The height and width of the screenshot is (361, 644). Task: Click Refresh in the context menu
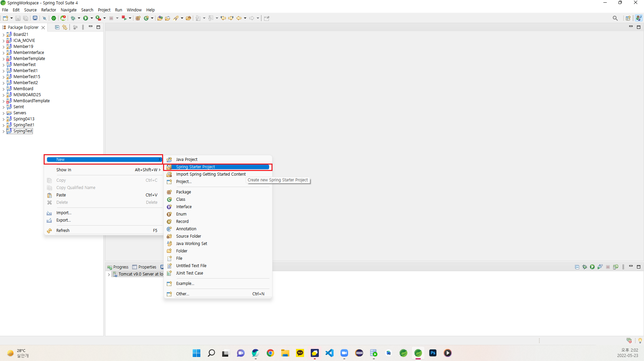pyautogui.click(x=103, y=231)
